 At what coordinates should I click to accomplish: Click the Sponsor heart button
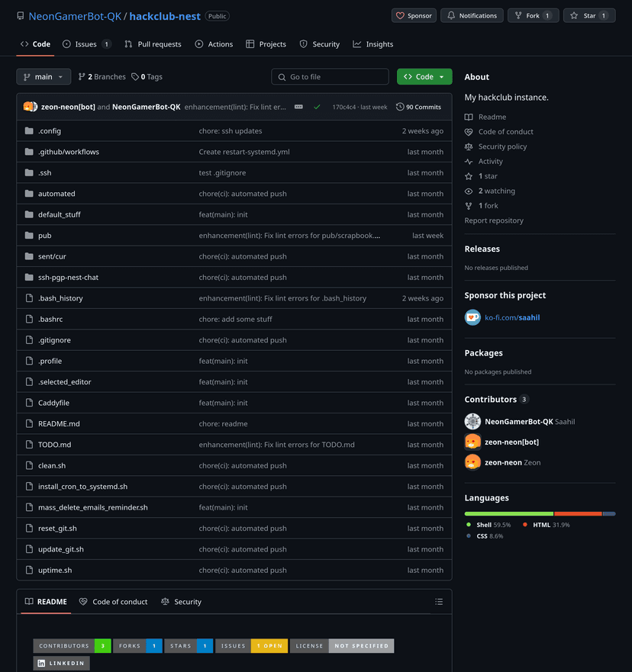click(414, 16)
